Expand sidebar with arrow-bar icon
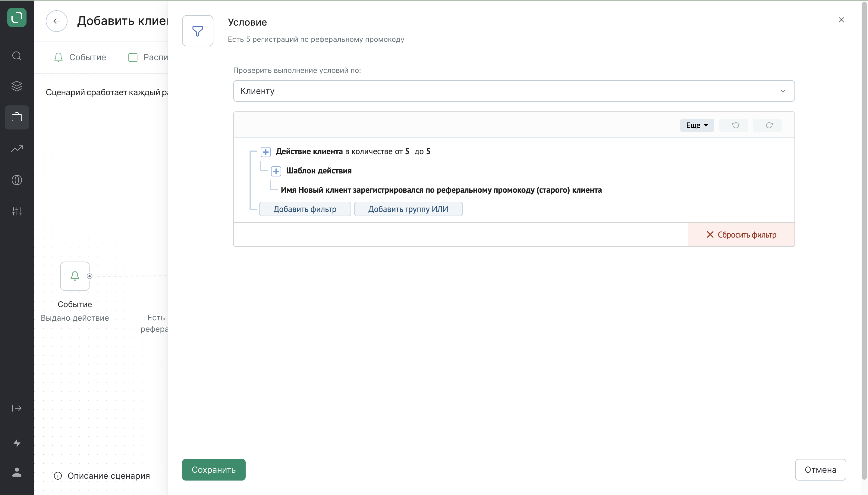 click(x=17, y=408)
